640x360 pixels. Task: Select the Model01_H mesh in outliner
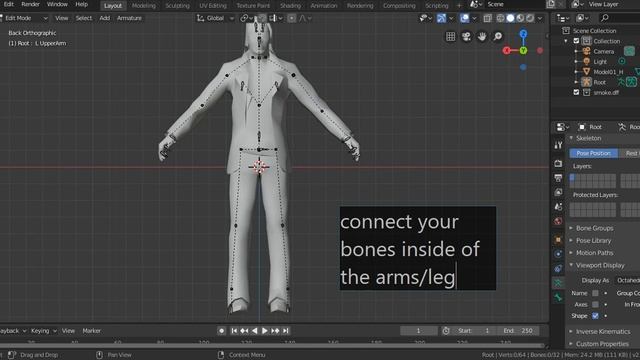(x=608, y=72)
